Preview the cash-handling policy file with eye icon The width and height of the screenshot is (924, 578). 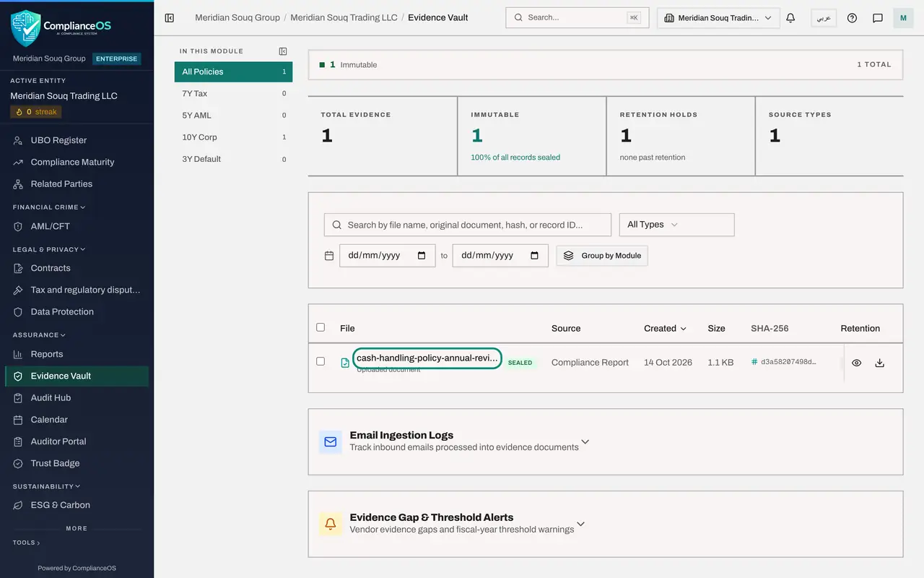pyautogui.click(x=856, y=363)
